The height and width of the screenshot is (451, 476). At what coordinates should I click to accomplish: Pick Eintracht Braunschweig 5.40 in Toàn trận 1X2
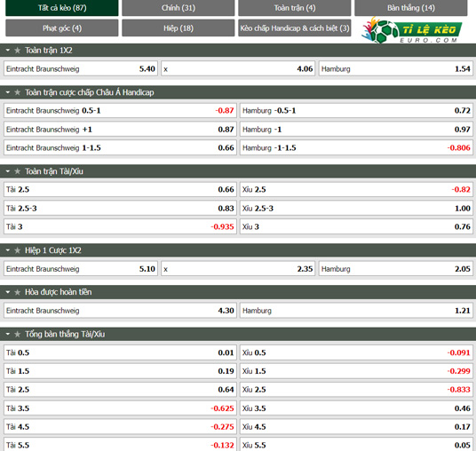pyautogui.click(x=81, y=69)
